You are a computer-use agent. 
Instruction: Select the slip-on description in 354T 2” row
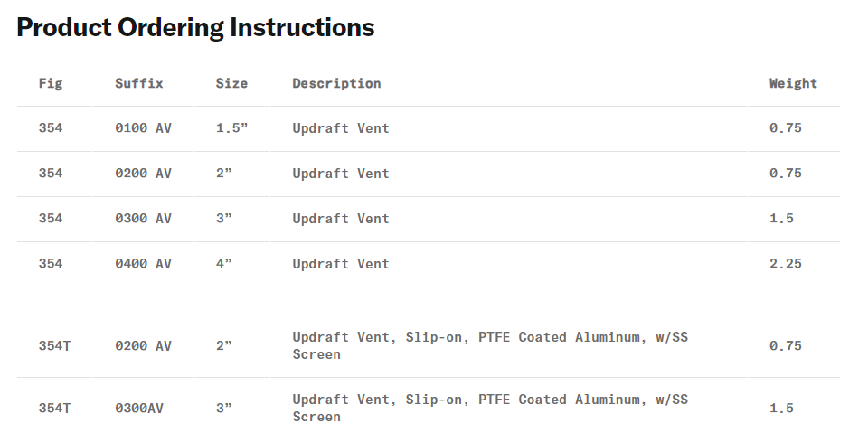pyautogui.click(x=489, y=345)
